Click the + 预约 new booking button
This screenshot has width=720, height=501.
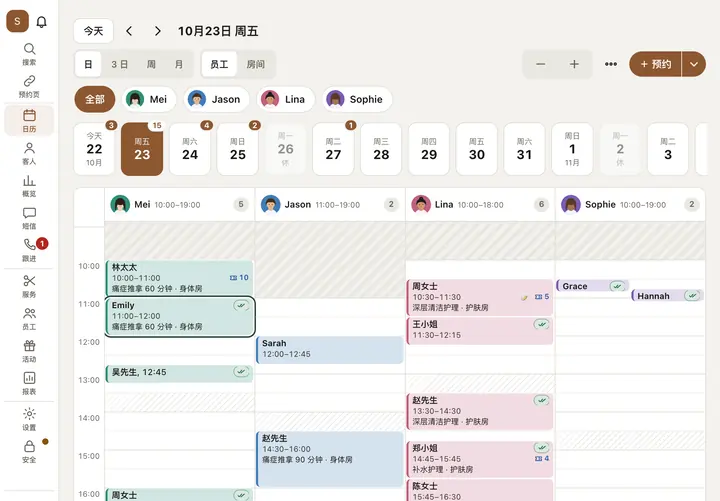pos(655,64)
